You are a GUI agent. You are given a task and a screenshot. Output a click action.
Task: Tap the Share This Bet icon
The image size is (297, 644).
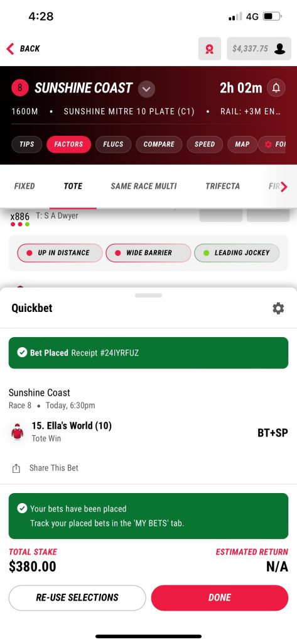[x=16, y=468]
